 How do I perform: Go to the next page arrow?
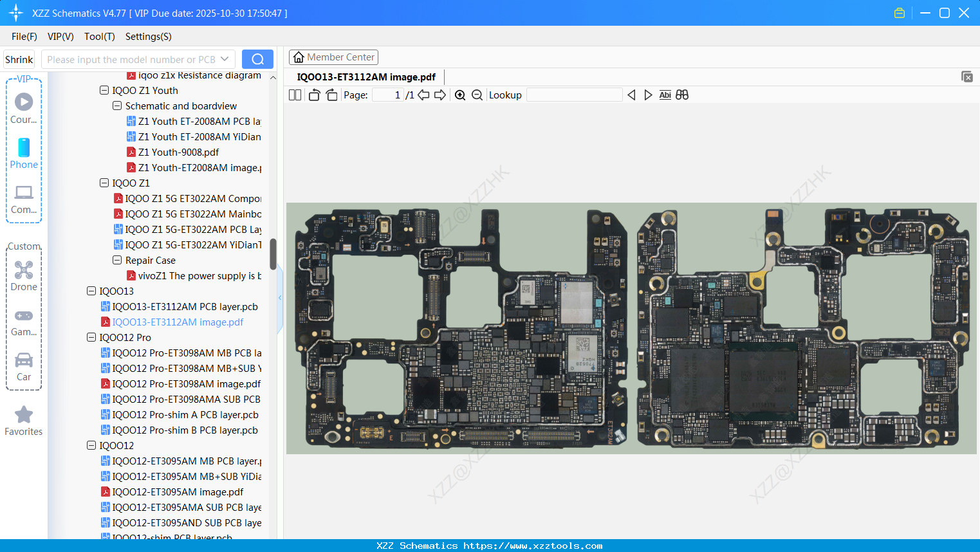440,95
